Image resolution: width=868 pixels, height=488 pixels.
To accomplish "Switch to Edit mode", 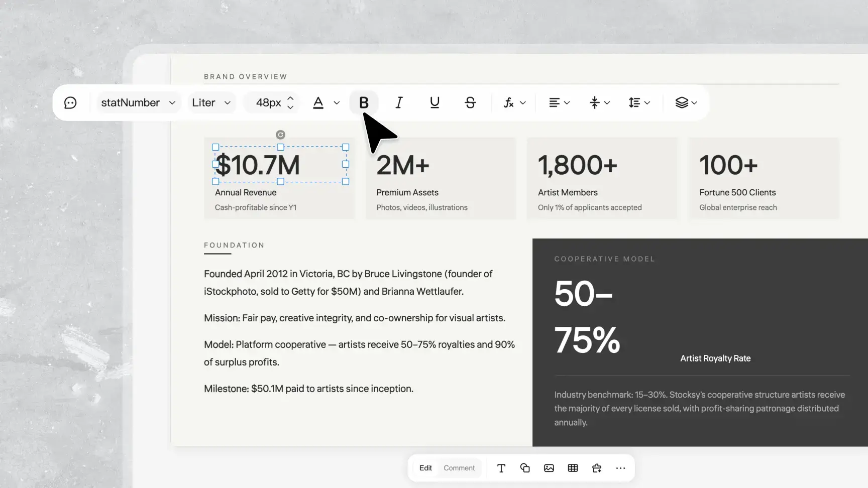I will pos(425,468).
